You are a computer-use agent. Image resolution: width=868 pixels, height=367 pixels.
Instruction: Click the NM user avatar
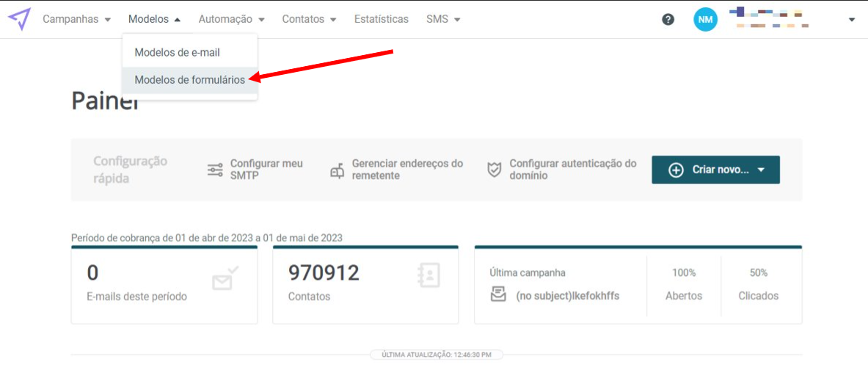pos(705,19)
